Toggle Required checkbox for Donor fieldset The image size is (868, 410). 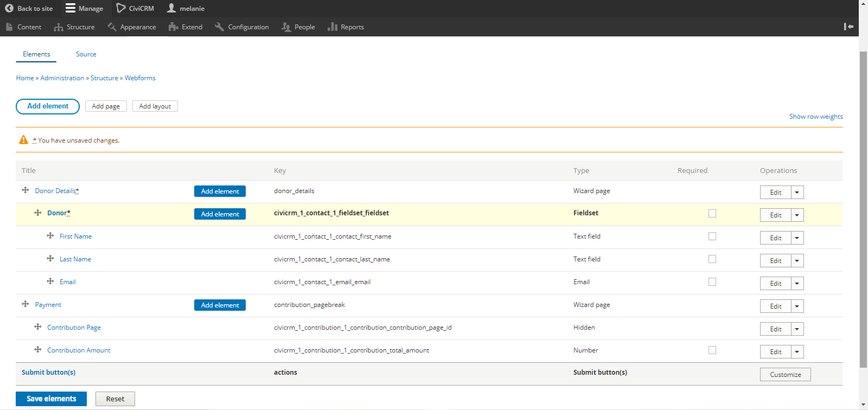(x=712, y=214)
